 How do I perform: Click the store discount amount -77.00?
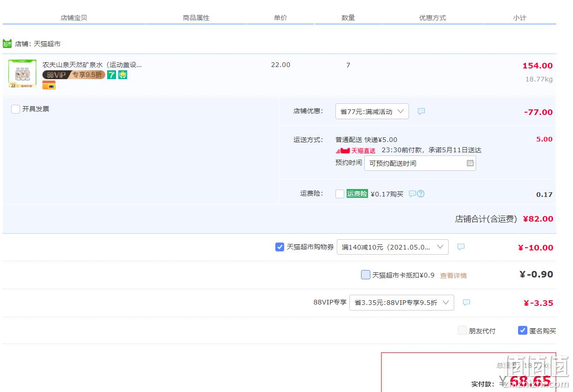(x=538, y=112)
